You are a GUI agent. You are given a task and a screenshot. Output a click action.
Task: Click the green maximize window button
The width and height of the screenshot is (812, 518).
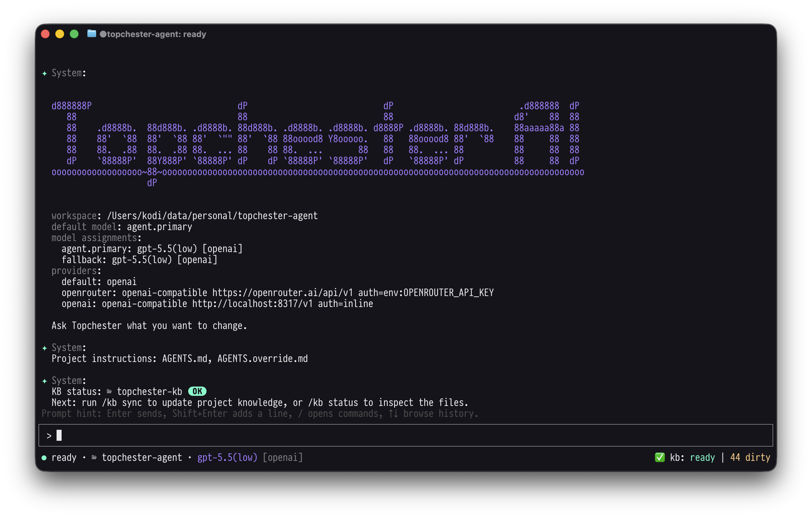[74, 34]
